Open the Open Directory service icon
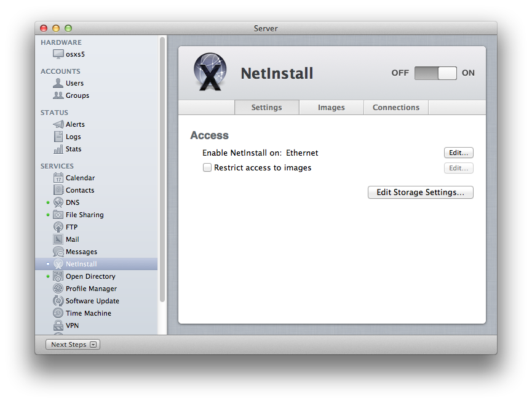This screenshot has width=532, height=403. 58,276
